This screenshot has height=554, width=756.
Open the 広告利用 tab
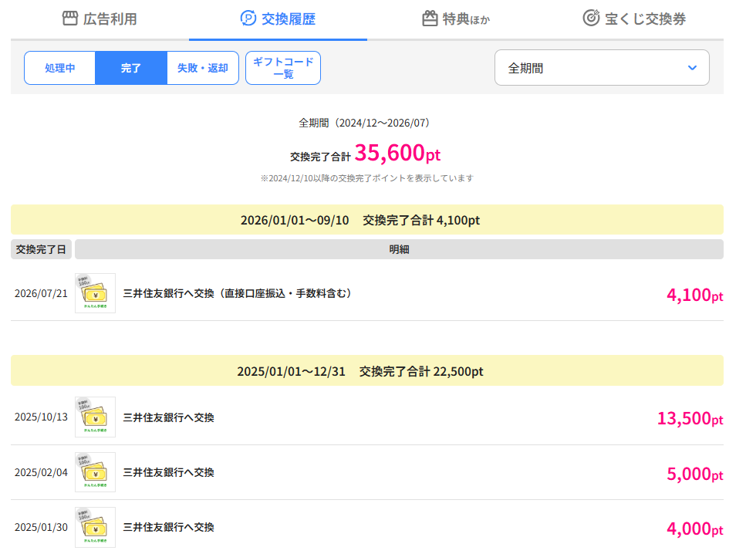pyautogui.click(x=100, y=19)
